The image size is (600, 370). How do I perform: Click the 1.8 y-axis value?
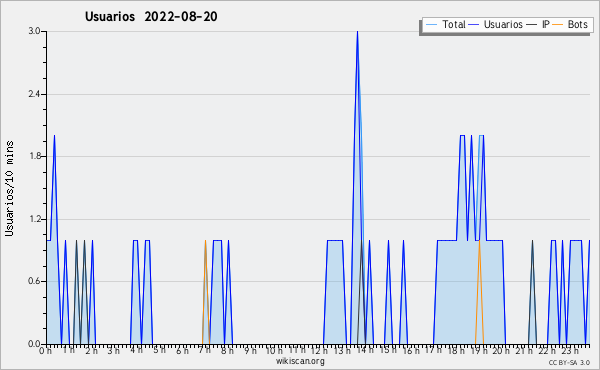tap(34, 156)
